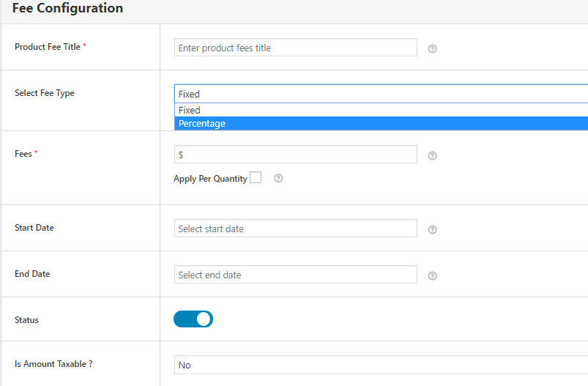Viewport: 588px width, 386px height.
Task: Click the End Date label
Action: 32,274
